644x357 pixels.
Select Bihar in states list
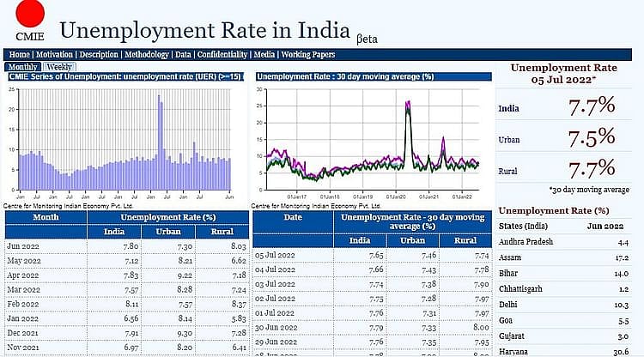508,273
